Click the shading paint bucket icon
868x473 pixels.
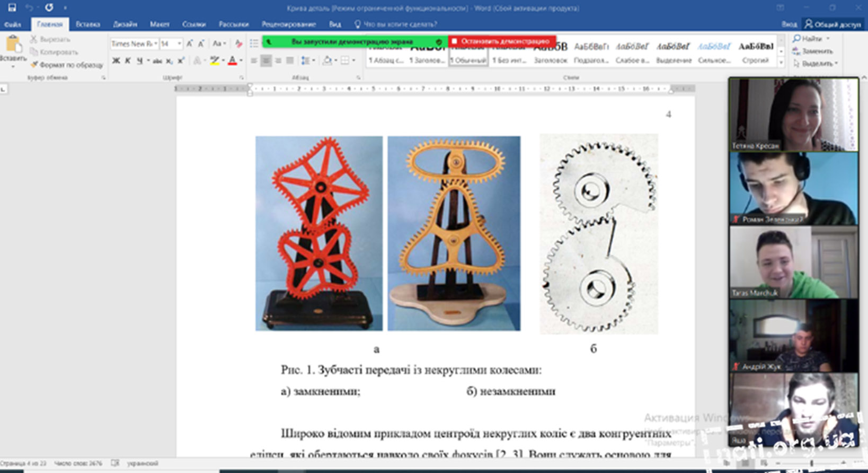point(327,61)
